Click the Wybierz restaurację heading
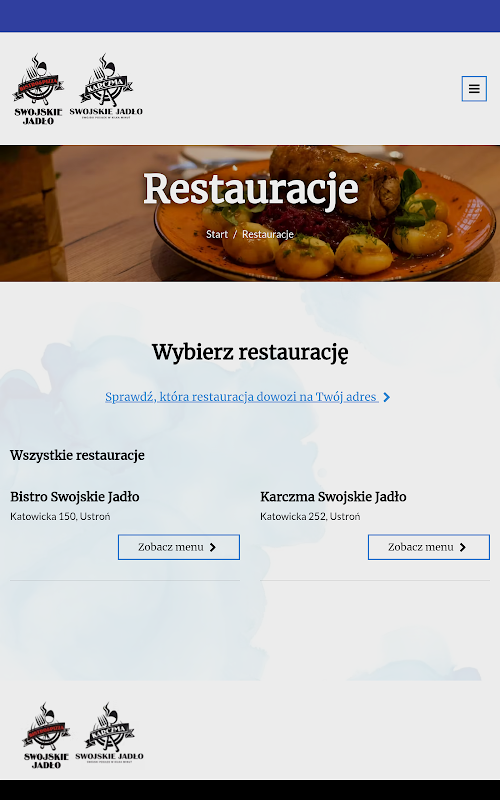 (x=250, y=353)
